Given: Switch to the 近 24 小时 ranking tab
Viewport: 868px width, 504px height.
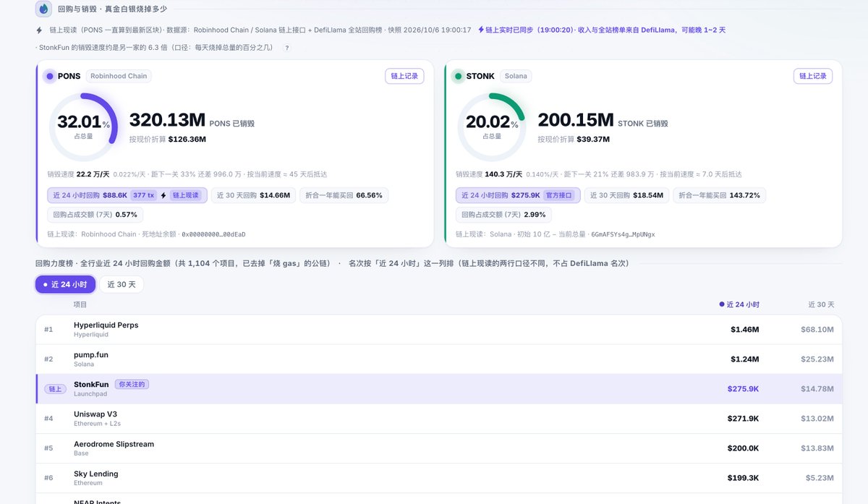Looking at the screenshot, I should tap(65, 284).
